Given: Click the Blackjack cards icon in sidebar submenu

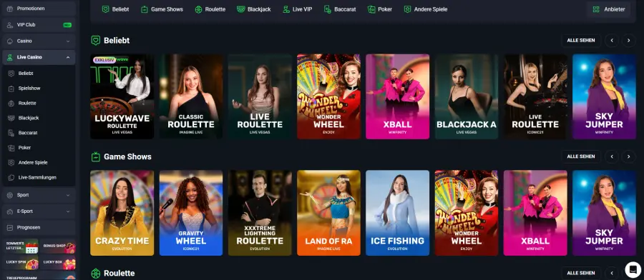Looking at the screenshot, I should (11, 118).
